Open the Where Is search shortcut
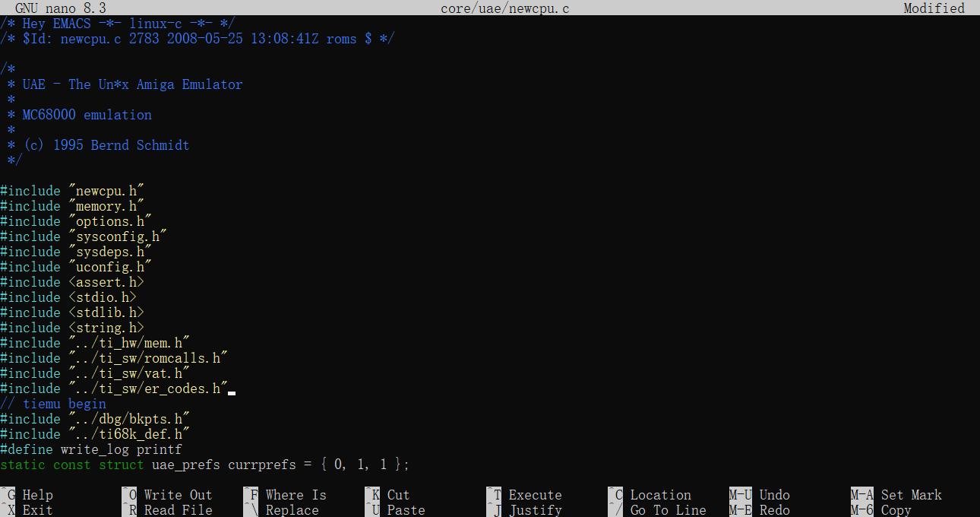The image size is (980, 517). coord(296,495)
